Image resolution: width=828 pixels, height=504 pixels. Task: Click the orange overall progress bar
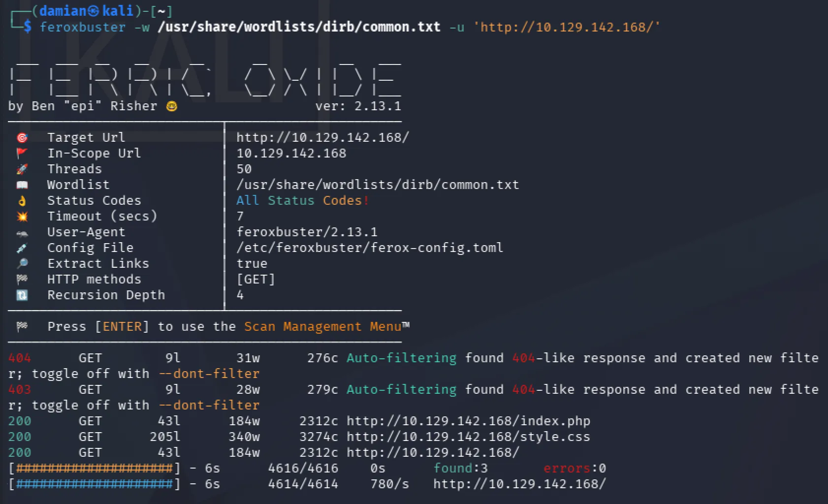(95, 468)
